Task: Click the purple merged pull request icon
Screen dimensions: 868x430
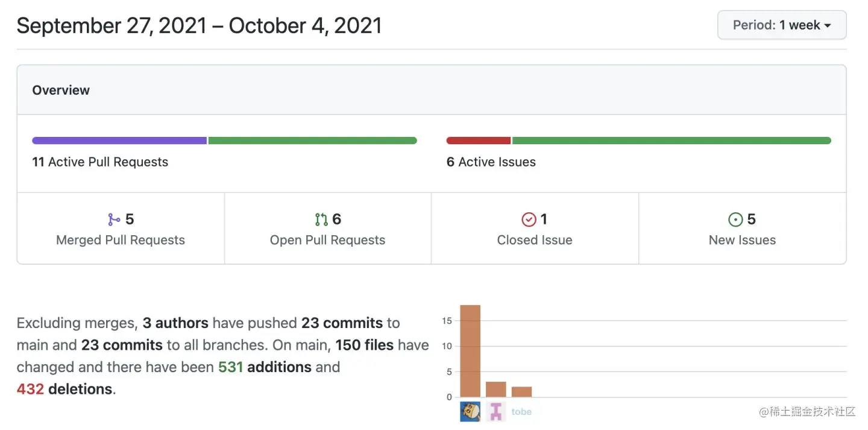Action: coord(114,220)
